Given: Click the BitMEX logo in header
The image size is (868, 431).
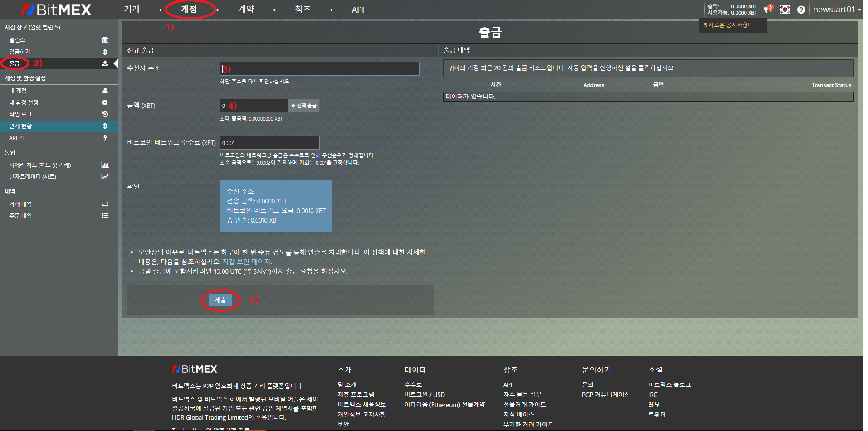Looking at the screenshot, I should pos(56,10).
